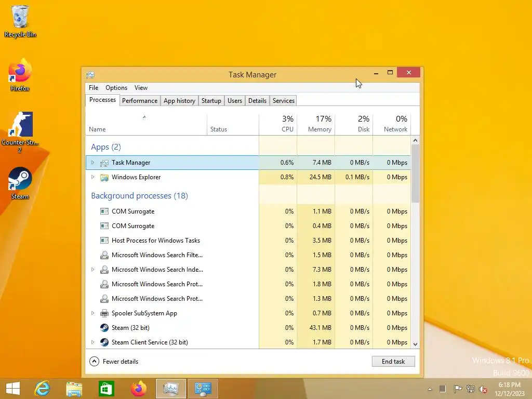Sort by the Memory column header
The image size is (532, 399).
pyautogui.click(x=316, y=125)
